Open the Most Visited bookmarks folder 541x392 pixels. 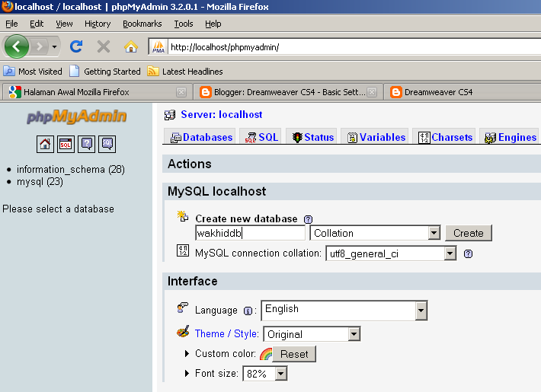pos(33,72)
